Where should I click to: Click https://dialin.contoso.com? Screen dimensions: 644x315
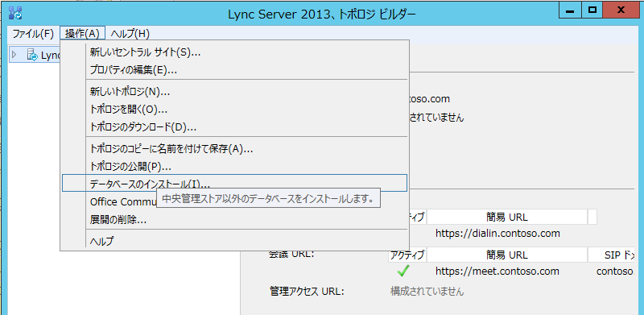click(x=497, y=234)
